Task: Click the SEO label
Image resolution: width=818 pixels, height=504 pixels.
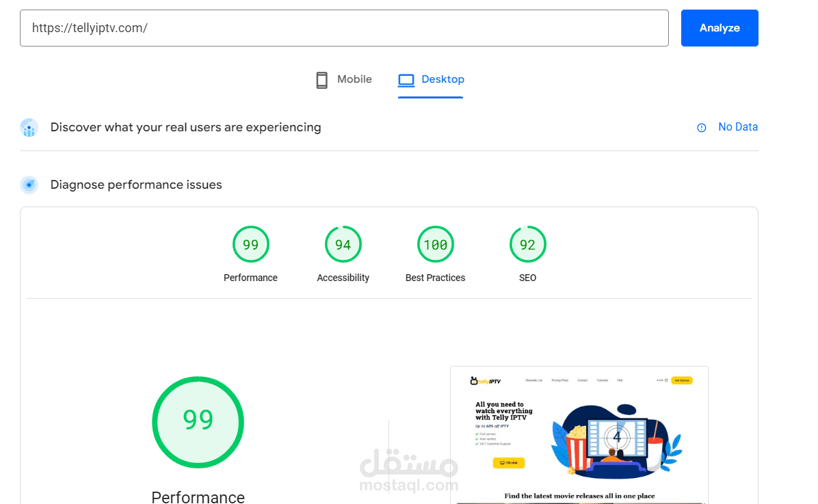Action: pyautogui.click(x=527, y=278)
